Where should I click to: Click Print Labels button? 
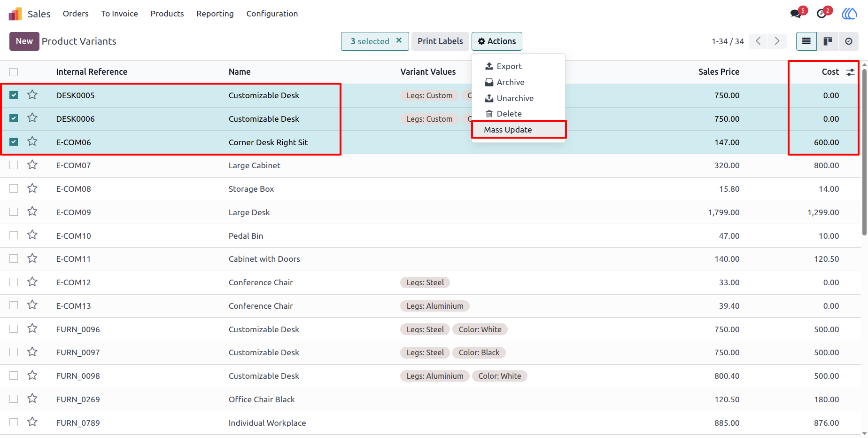[440, 41]
